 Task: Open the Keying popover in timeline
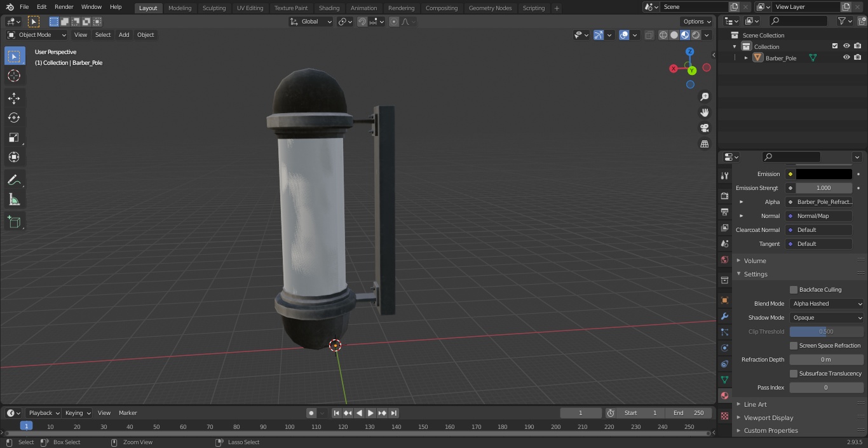[78, 413]
